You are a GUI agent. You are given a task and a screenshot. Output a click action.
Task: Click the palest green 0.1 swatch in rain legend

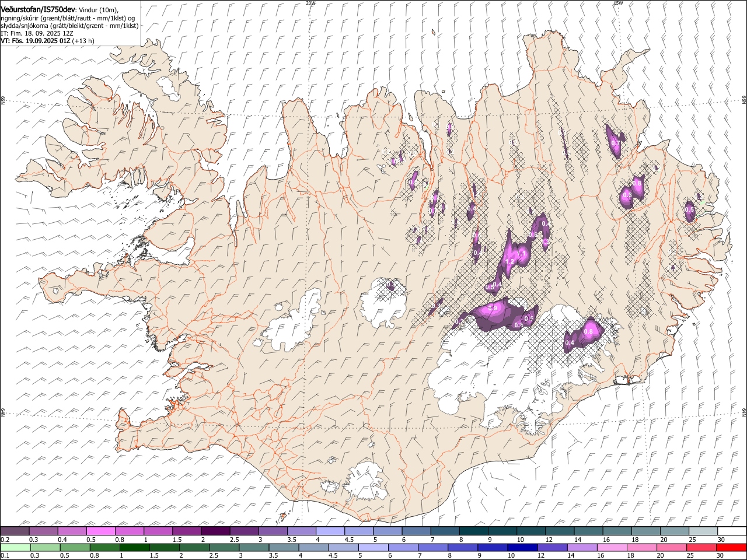[16, 547]
